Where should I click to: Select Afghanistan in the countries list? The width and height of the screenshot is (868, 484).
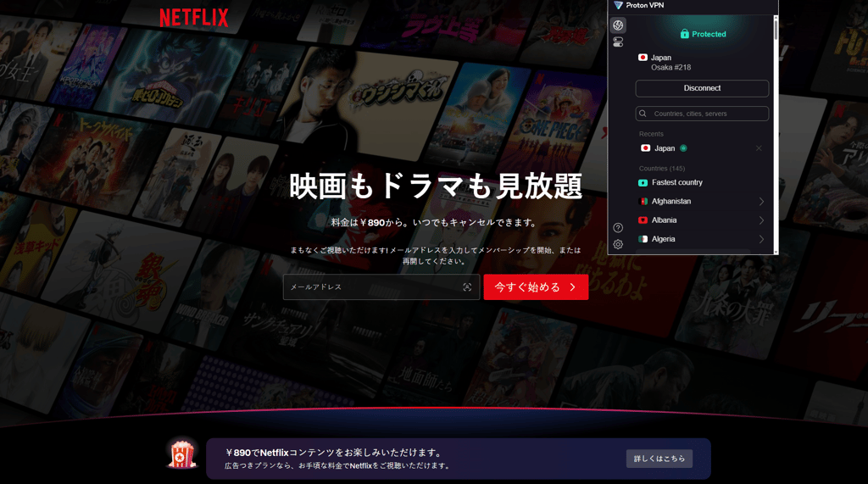tap(702, 201)
